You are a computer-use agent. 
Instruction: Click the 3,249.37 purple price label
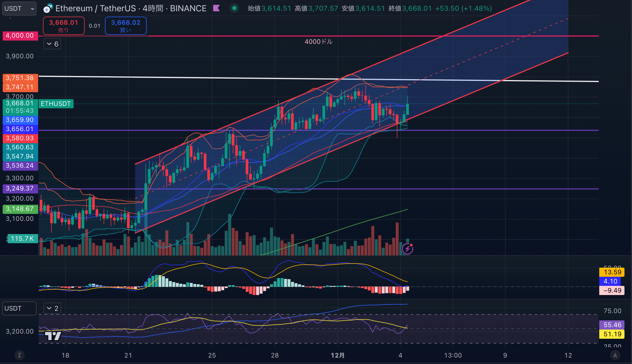pyautogui.click(x=20, y=188)
